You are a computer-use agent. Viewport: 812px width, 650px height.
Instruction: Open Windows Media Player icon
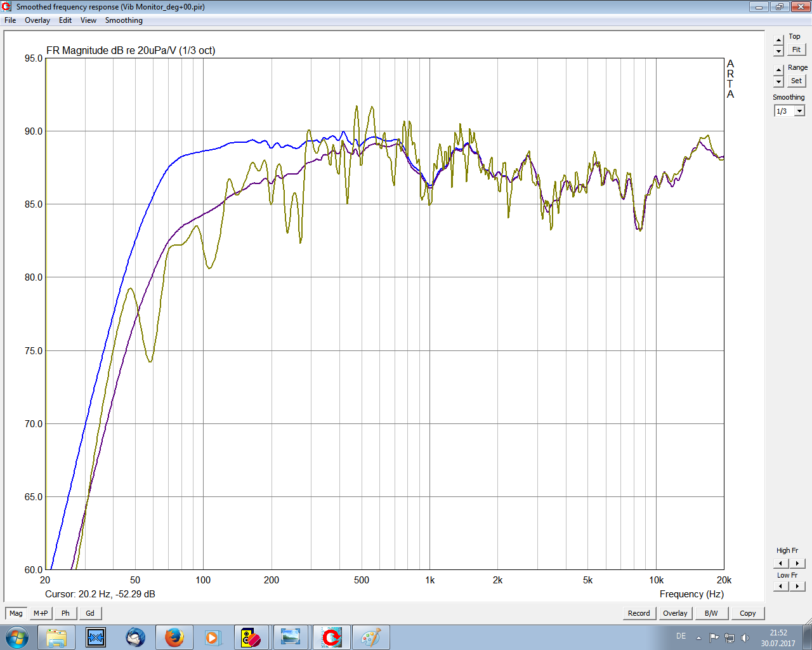click(213, 637)
